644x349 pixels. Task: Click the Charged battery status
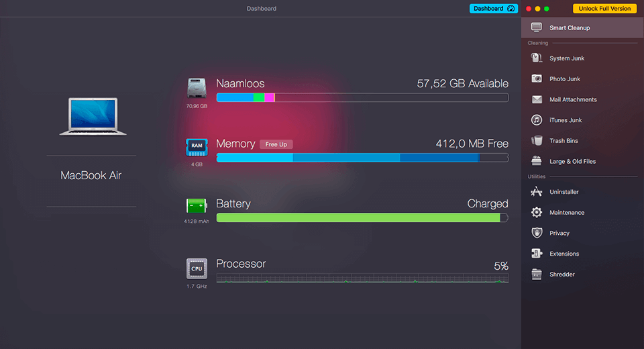488,204
